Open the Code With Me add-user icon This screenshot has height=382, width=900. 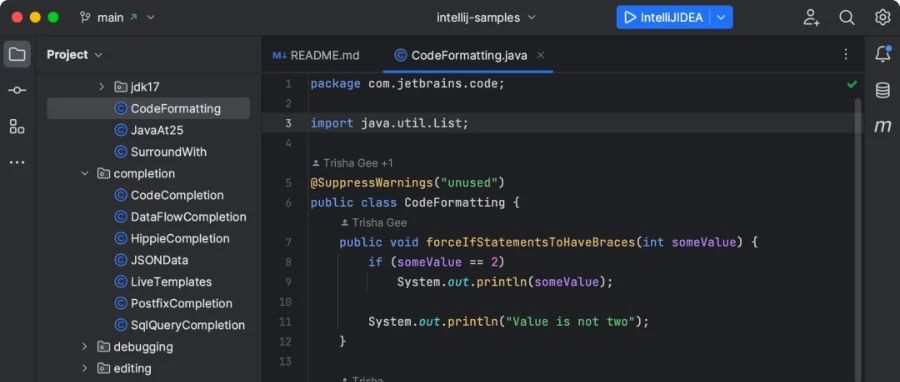(x=811, y=17)
